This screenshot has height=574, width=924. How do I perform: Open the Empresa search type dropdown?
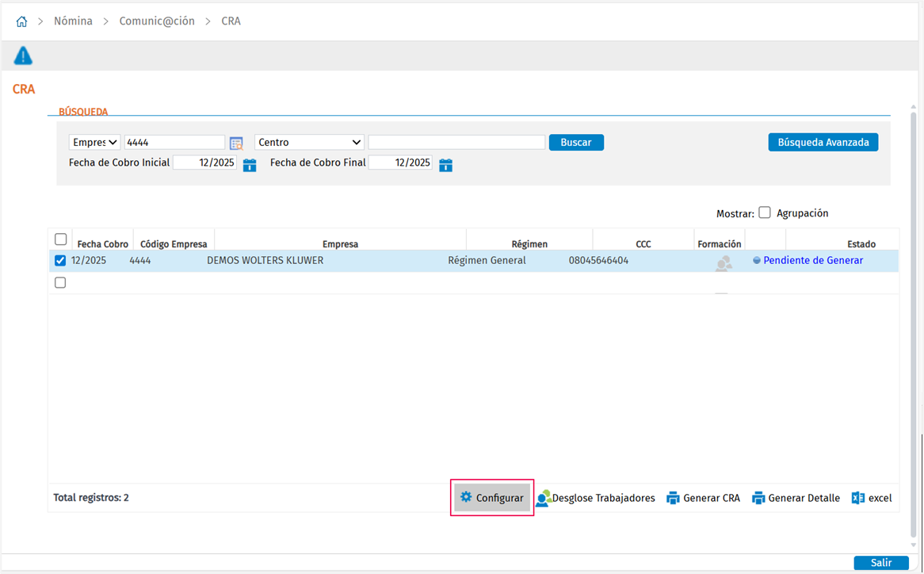[x=95, y=142]
